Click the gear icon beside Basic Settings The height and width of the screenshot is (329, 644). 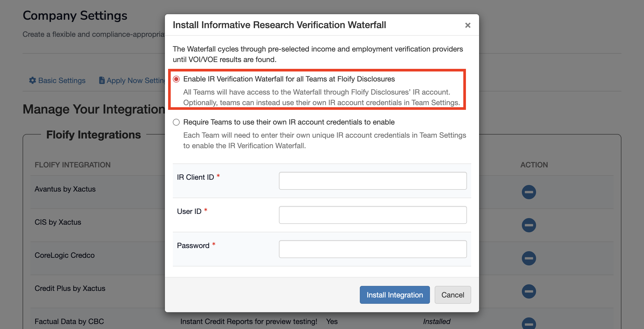coord(33,80)
